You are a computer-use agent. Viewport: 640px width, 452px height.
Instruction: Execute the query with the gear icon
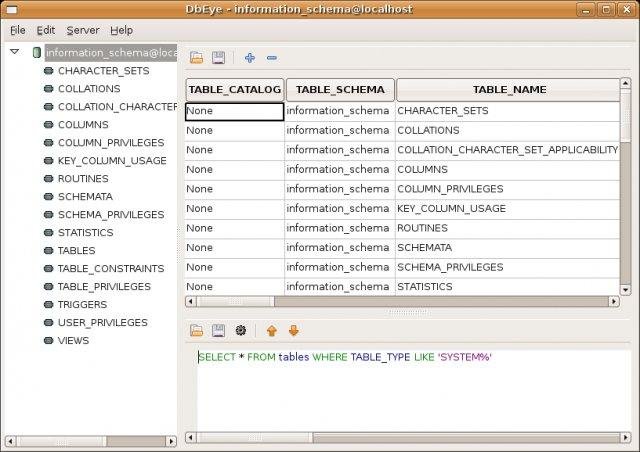click(x=240, y=330)
